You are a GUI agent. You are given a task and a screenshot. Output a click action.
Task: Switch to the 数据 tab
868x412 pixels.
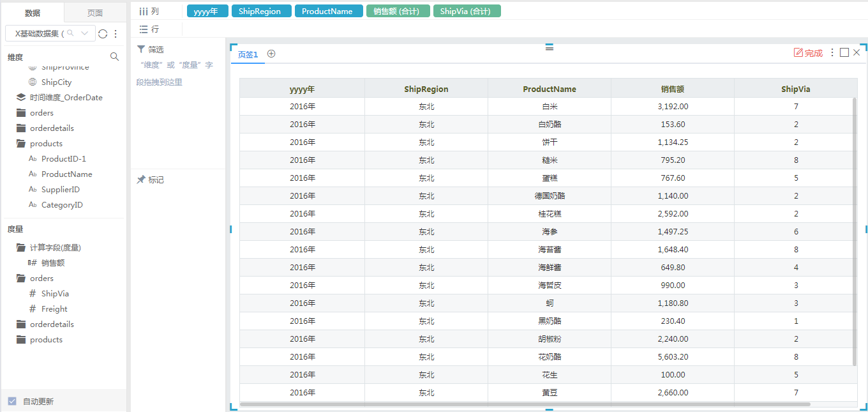(x=33, y=13)
